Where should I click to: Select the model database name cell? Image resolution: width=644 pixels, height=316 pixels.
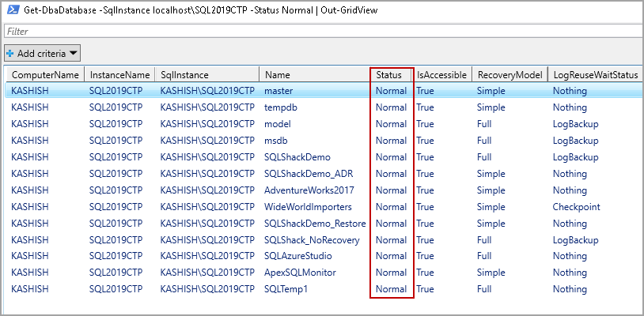click(x=278, y=124)
